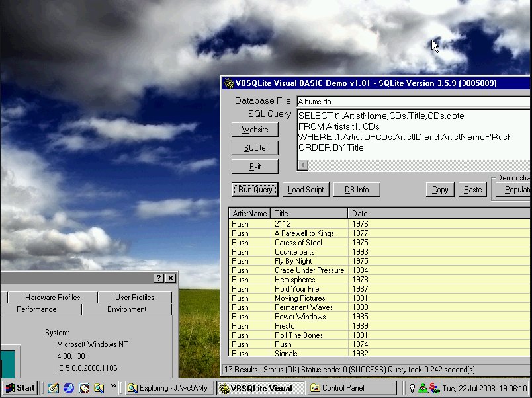Sort results by Date column header
This screenshot has width=532, height=398.
click(x=439, y=214)
